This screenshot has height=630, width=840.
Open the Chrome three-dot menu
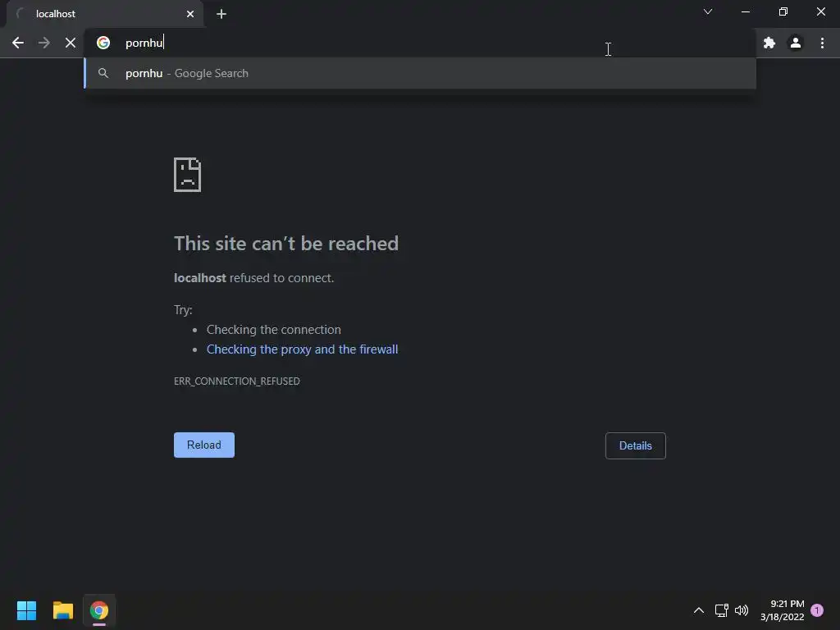(x=822, y=43)
